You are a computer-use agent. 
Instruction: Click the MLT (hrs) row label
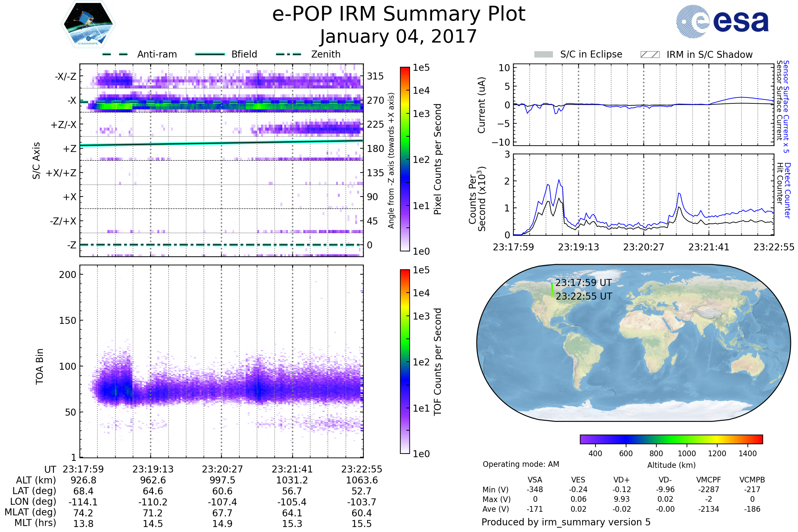(35, 523)
